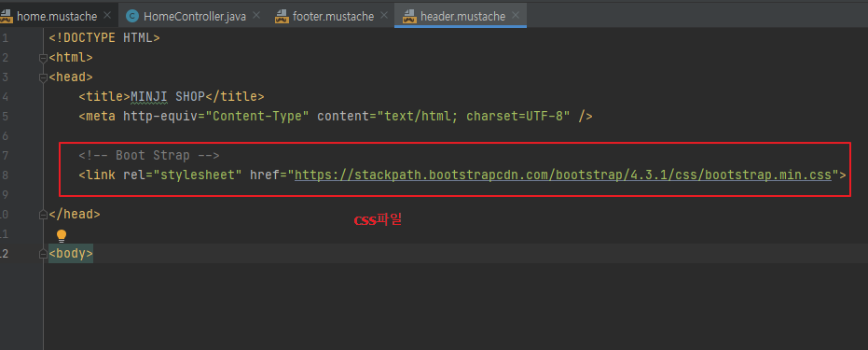
Task: Place cursor in the body tag
Action: point(71,254)
